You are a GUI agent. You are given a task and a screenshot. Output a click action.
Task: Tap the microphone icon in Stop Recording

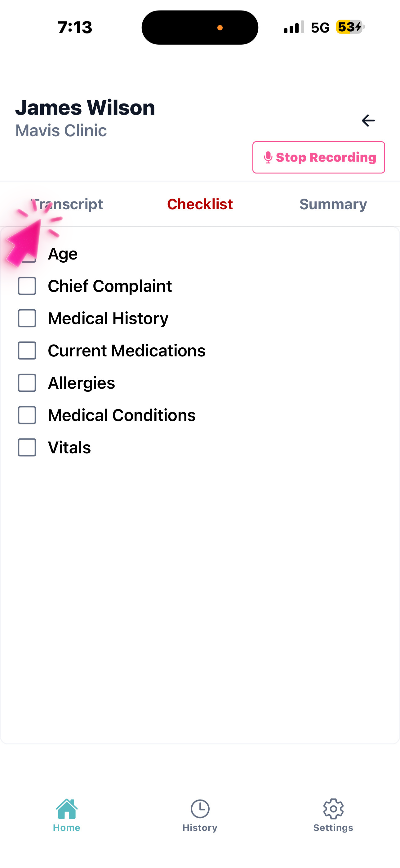coord(268,157)
